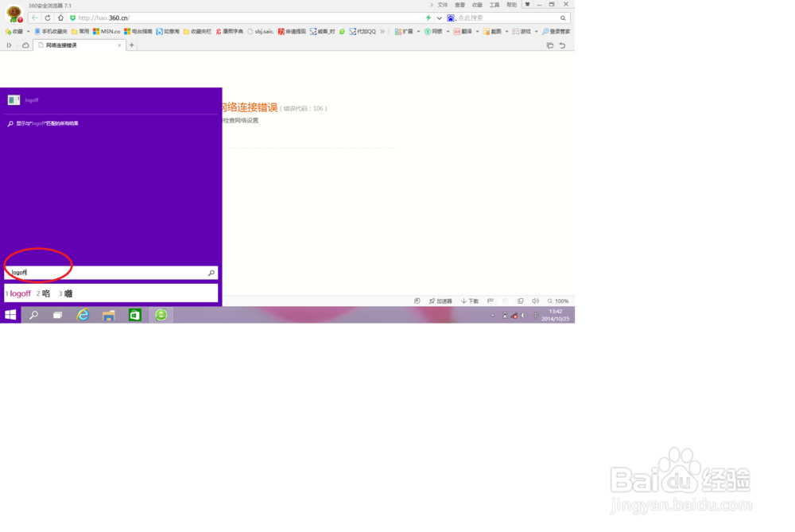795x532 pixels.
Task: Expand the 翻译 dropdown arrow
Action: pos(477,32)
